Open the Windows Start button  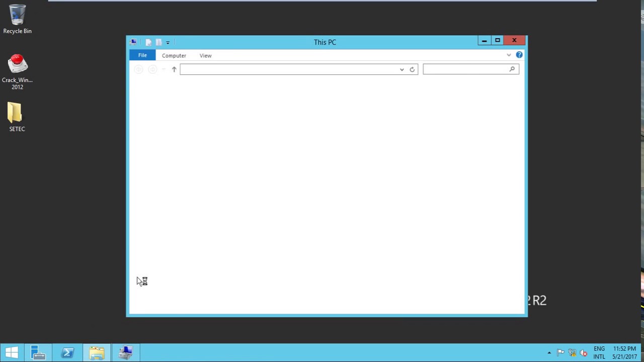12,353
